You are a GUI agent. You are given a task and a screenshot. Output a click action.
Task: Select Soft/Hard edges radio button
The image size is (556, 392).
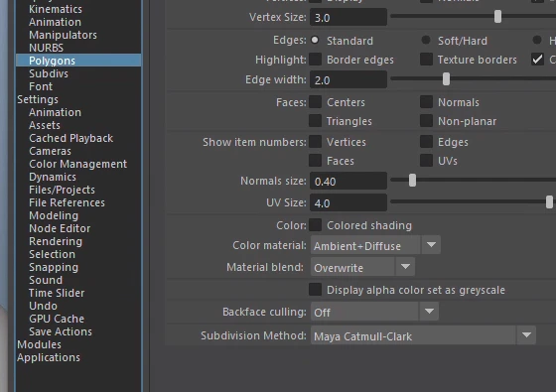point(426,40)
